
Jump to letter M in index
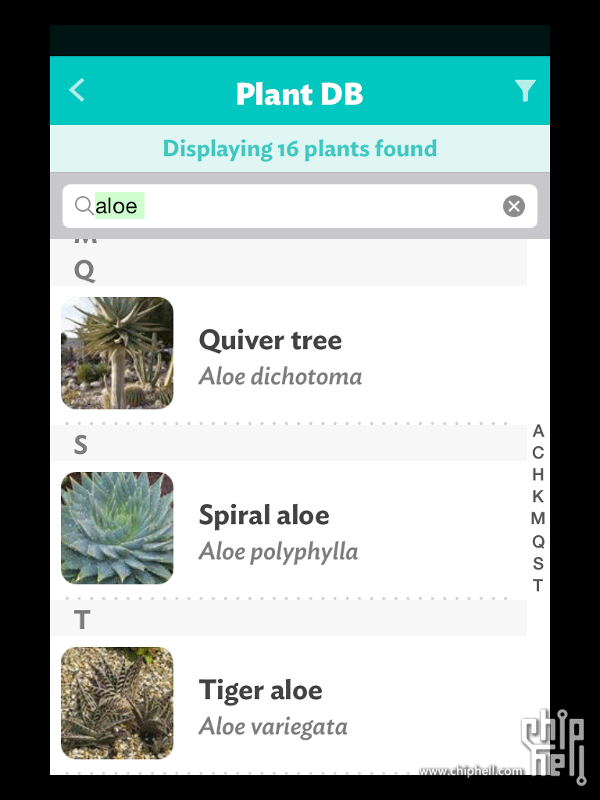click(538, 518)
